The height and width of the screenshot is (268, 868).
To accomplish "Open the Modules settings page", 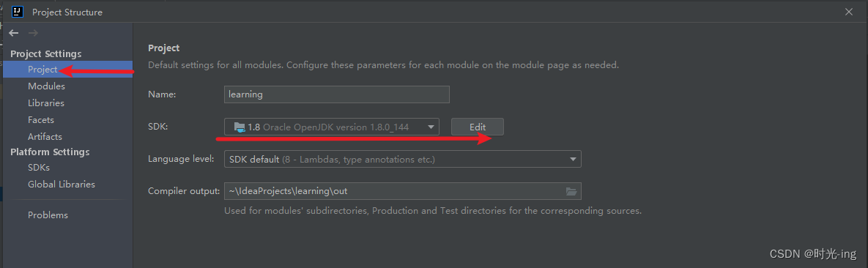I will coord(46,86).
